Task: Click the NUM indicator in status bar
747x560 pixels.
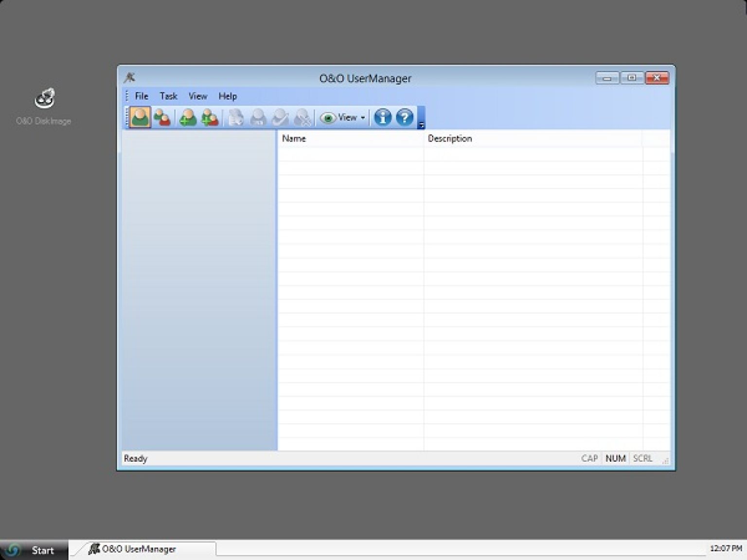Action: click(615, 458)
